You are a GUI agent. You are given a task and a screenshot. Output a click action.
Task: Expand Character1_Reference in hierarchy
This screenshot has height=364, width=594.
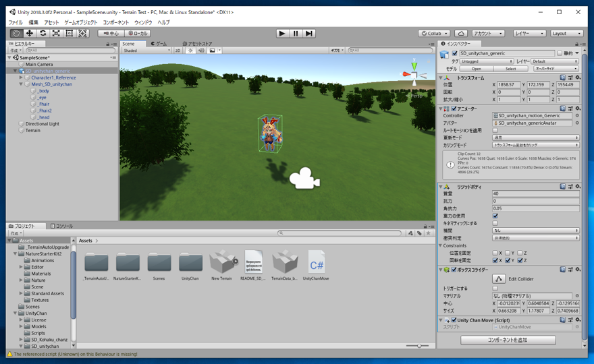tap(21, 78)
